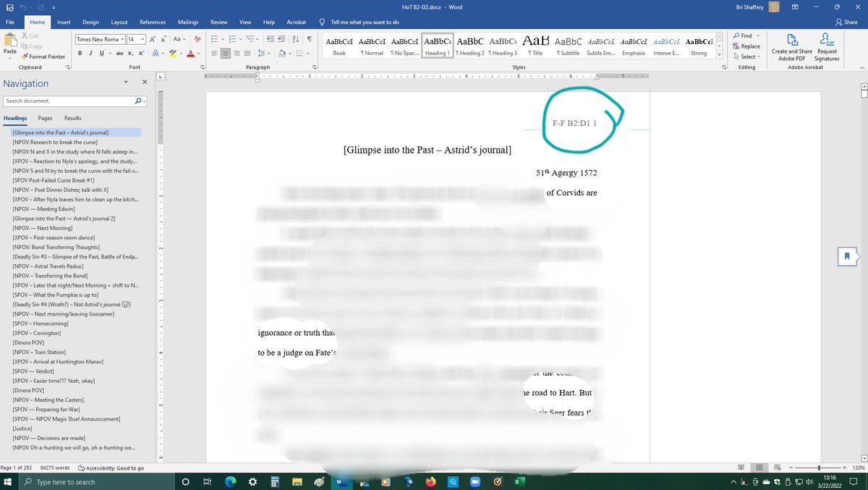Image resolution: width=868 pixels, height=490 pixels.
Task: Open Pages tab in Navigation pane
Action: pos(45,118)
